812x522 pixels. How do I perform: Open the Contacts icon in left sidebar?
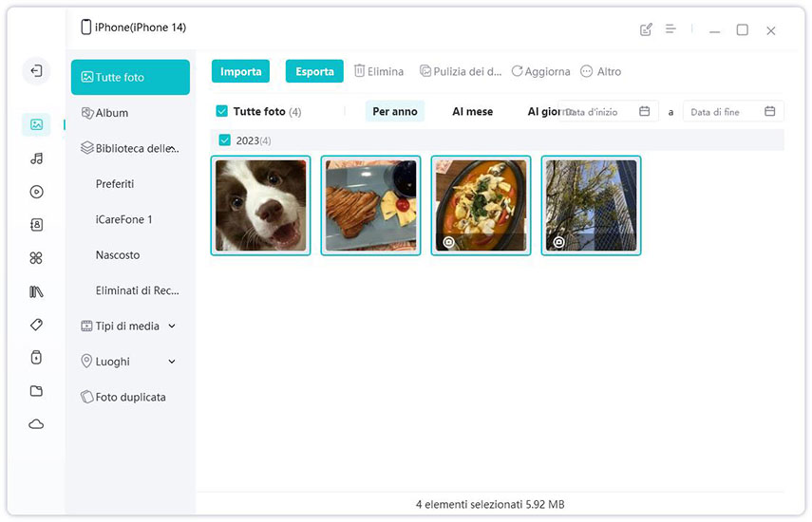pos(36,225)
